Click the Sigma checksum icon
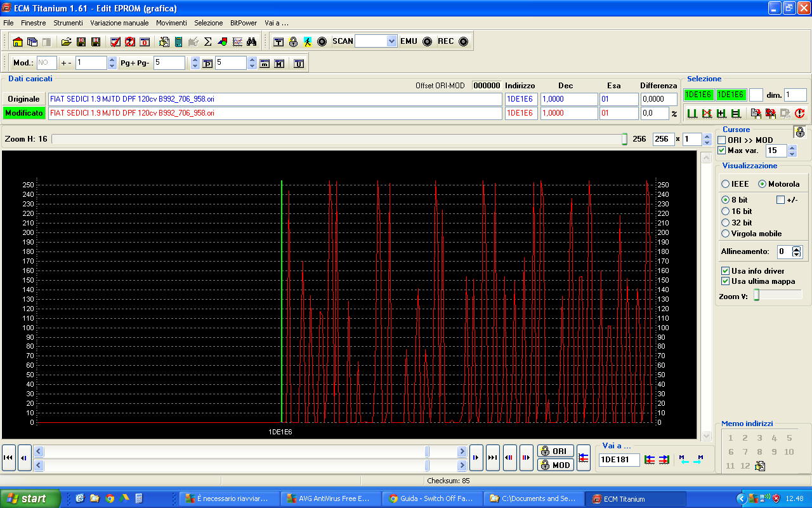The width and height of the screenshot is (812, 508). (207, 42)
